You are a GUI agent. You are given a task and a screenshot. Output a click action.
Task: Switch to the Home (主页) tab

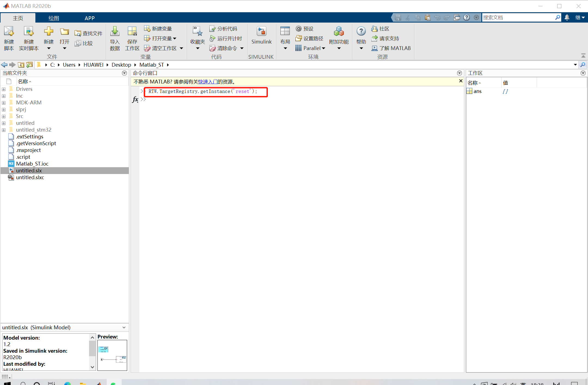(18, 18)
